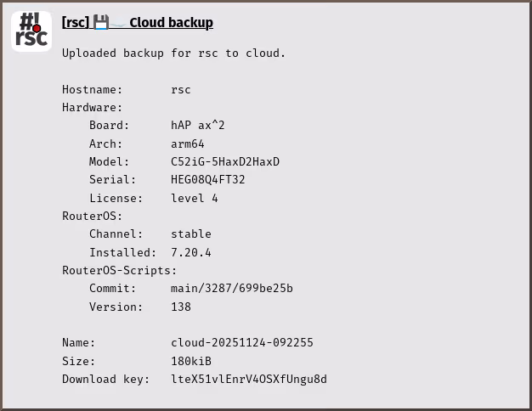Click the "RouterOS:" section label
This screenshot has width=532, height=411.
click(x=93, y=216)
